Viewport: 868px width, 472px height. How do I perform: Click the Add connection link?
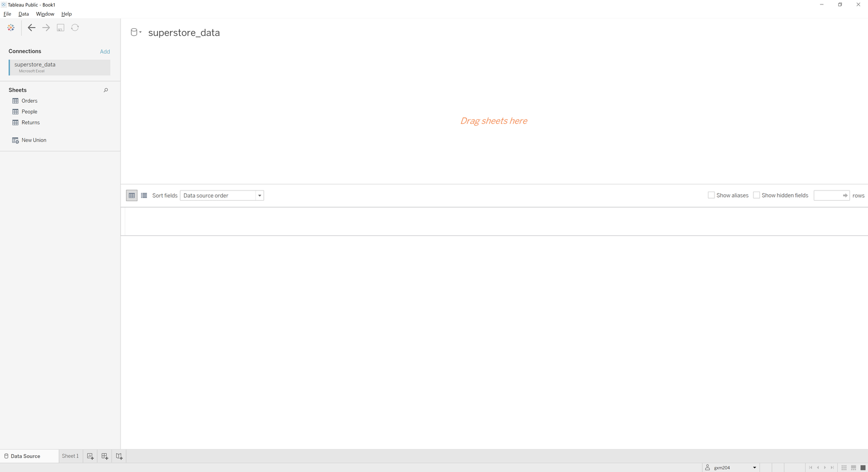(105, 52)
